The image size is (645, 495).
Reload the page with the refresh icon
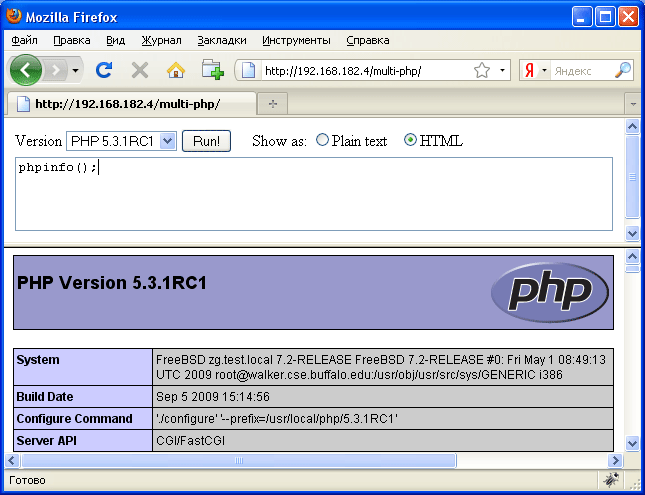tap(103, 70)
